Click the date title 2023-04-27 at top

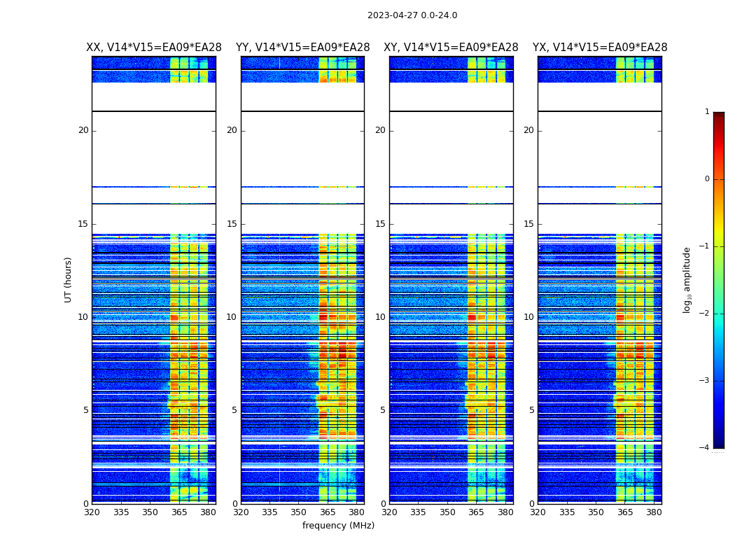412,15
